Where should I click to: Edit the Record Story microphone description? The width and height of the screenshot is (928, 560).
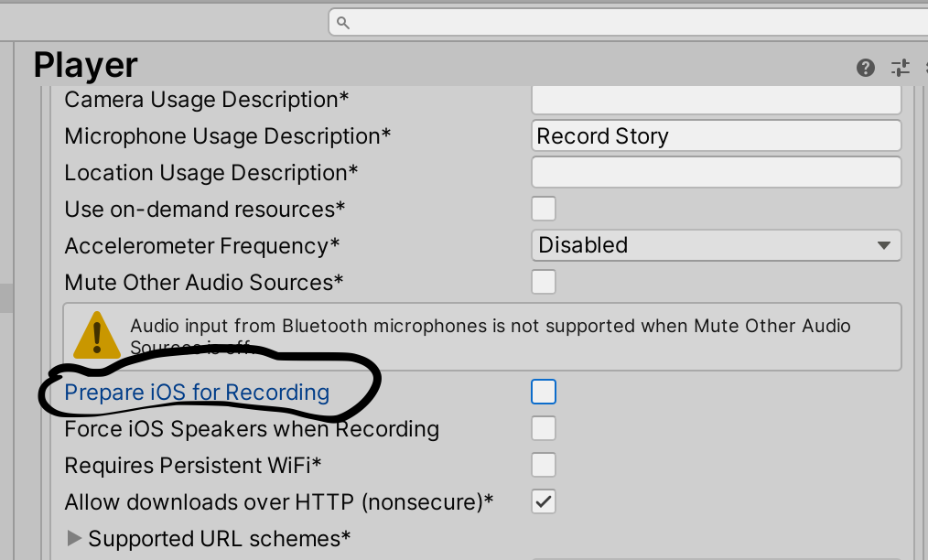click(717, 135)
